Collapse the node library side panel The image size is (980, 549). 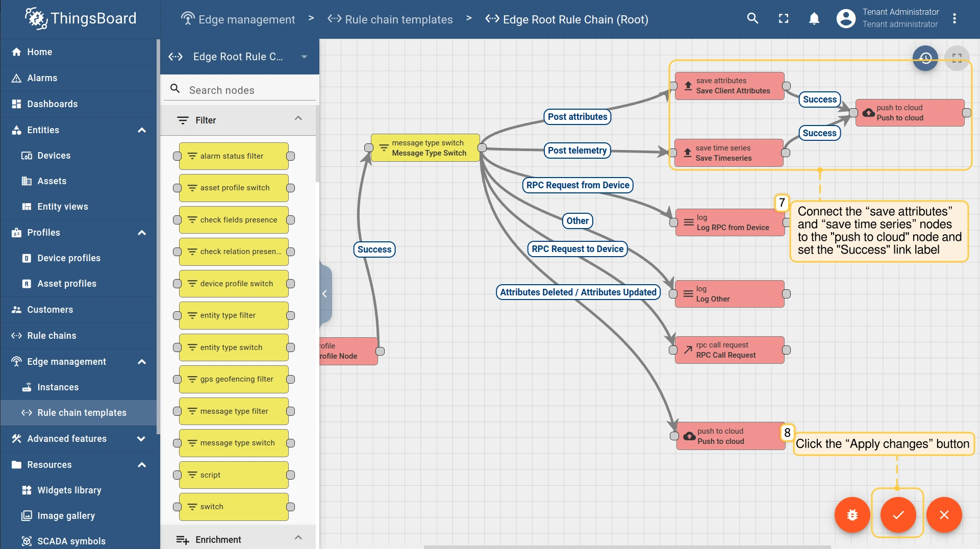(324, 294)
